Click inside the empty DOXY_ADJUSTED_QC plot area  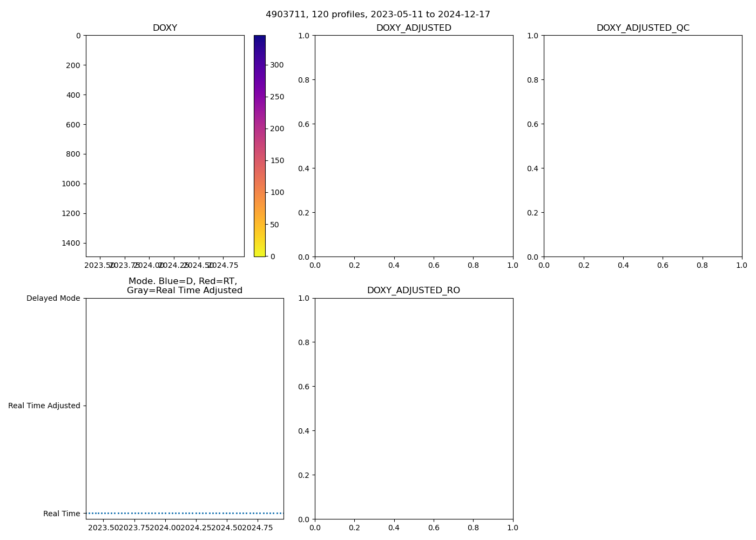[x=643, y=146]
